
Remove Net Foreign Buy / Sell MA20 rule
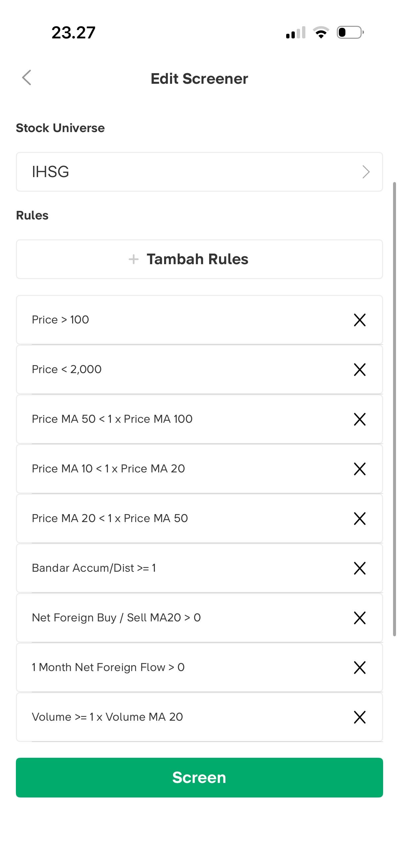pyautogui.click(x=360, y=618)
